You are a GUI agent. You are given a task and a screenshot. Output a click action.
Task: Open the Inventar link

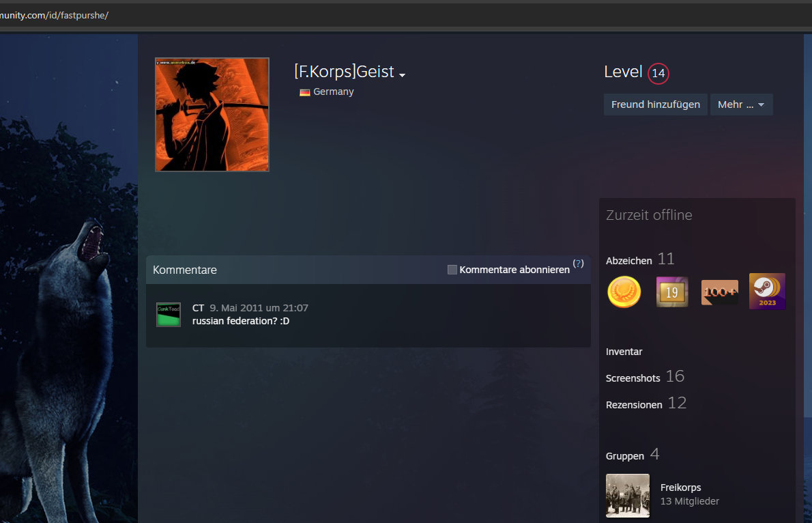tap(624, 352)
